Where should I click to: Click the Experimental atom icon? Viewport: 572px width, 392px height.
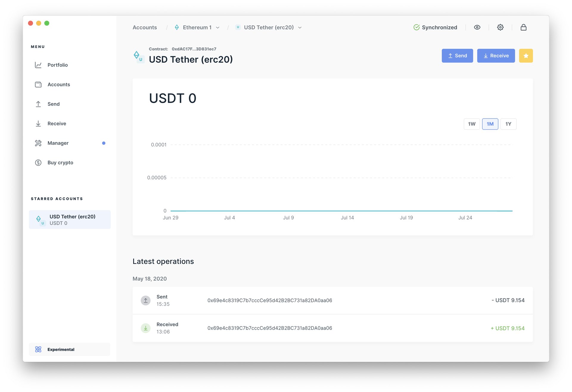pyautogui.click(x=38, y=349)
